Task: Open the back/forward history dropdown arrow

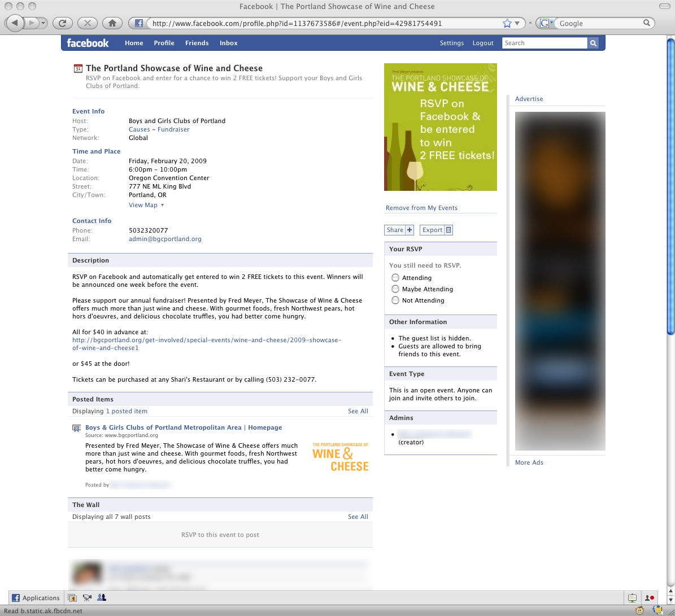Action: click(43, 23)
